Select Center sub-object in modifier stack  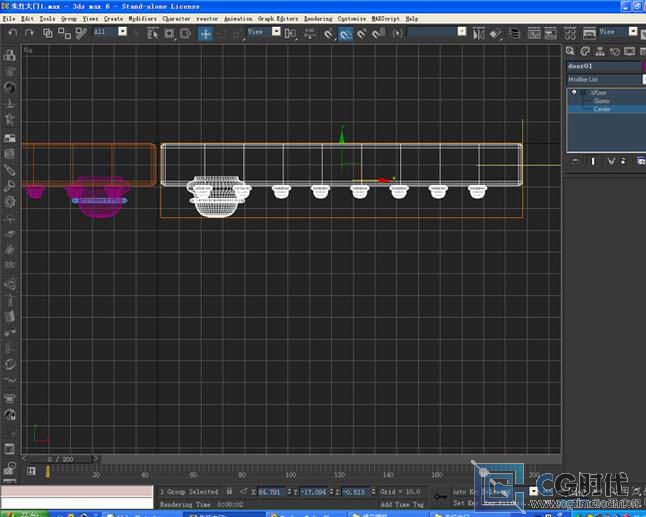(602, 109)
